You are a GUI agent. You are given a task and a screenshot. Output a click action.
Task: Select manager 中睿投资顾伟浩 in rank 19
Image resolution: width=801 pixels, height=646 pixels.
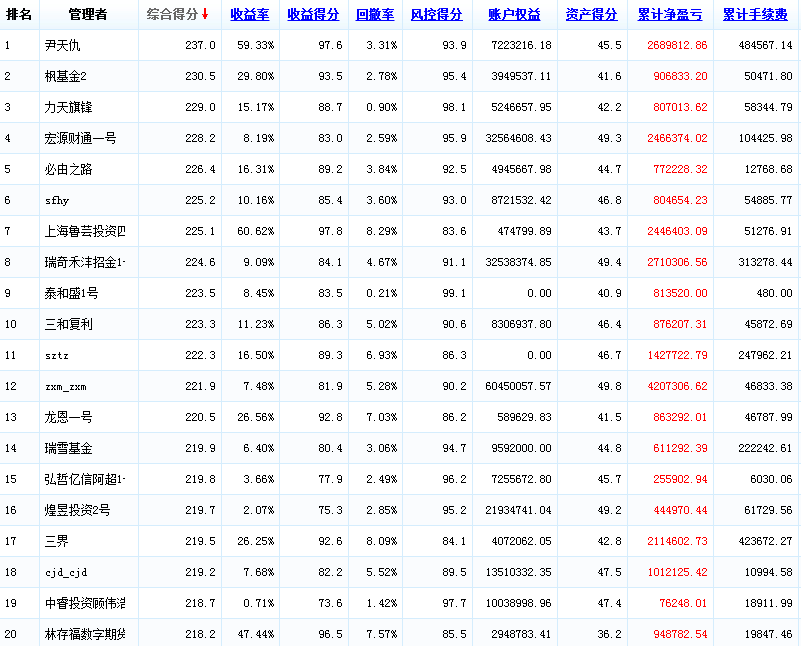[85, 604]
